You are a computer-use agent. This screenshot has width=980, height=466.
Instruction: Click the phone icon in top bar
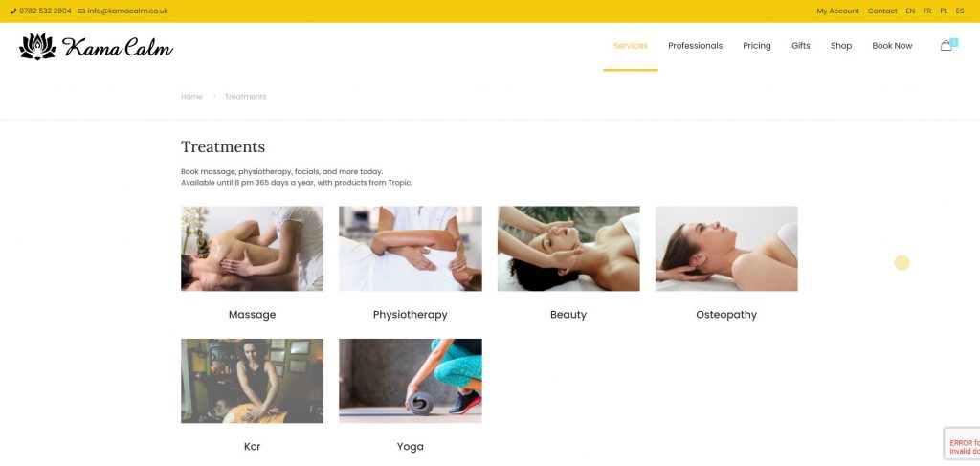click(x=13, y=11)
